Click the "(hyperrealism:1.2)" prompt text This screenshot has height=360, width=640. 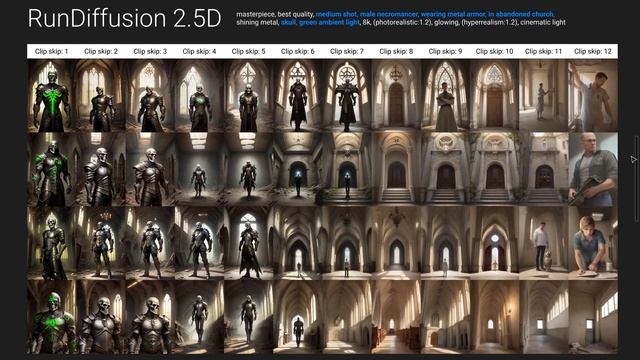tap(489, 22)
